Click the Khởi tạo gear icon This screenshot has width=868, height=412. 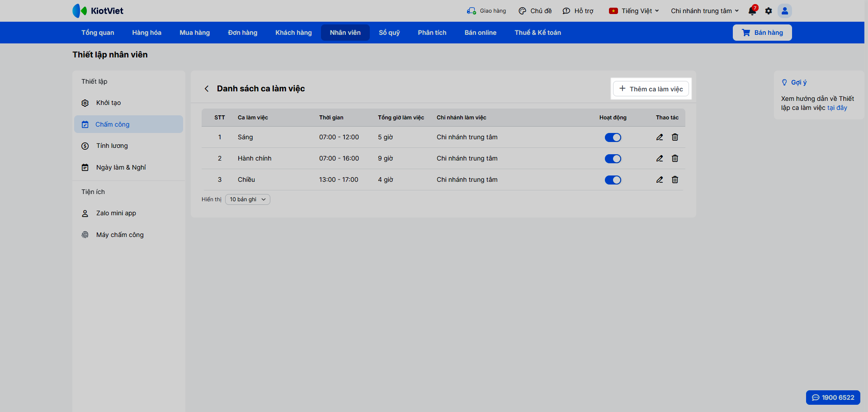click(x=85, y=103)
